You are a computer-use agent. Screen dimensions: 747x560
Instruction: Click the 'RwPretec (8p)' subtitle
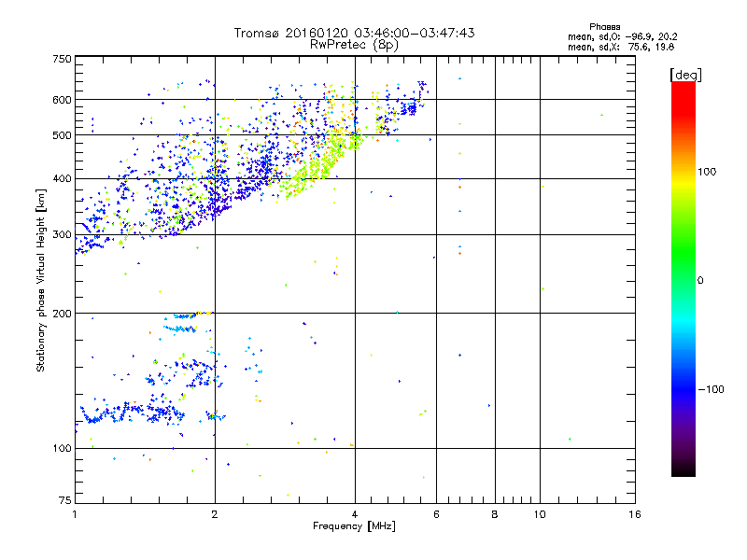click(x=354, y=45)
